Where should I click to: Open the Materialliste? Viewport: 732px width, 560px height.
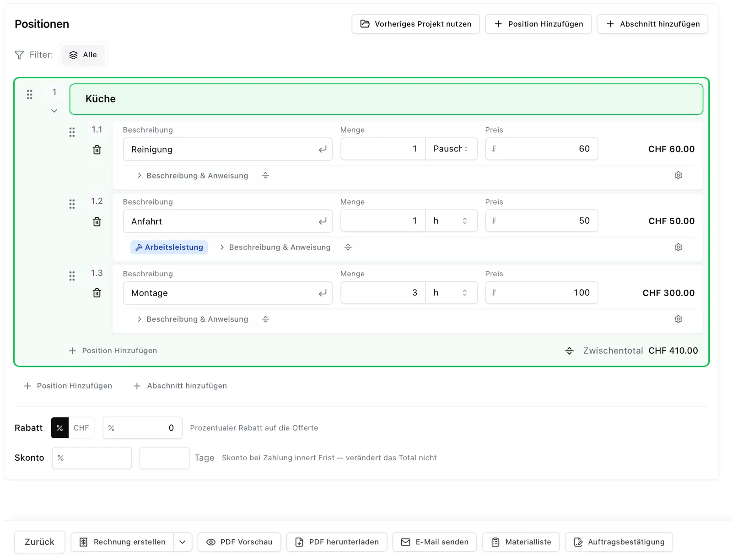click(x=521, y=542)
